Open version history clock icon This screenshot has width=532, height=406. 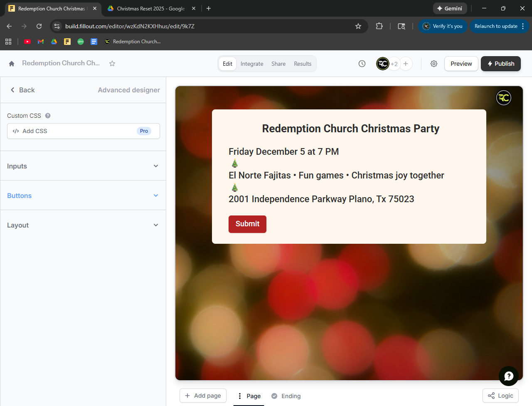click(x=362, y=64)
